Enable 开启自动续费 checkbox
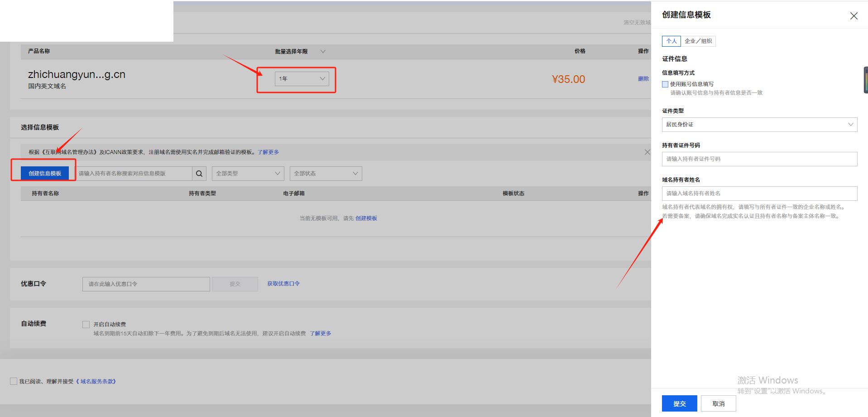The width and height of the screenshot is (868, 417). tap(86, 325)
